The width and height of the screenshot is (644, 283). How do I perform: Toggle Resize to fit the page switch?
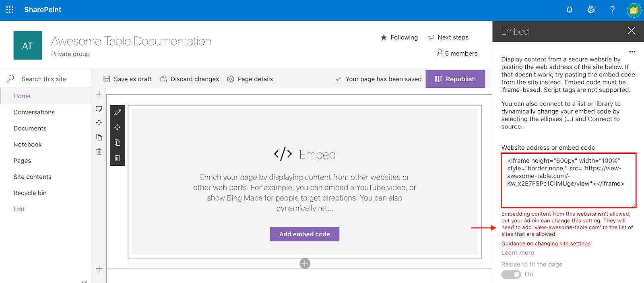click(511, 274)
